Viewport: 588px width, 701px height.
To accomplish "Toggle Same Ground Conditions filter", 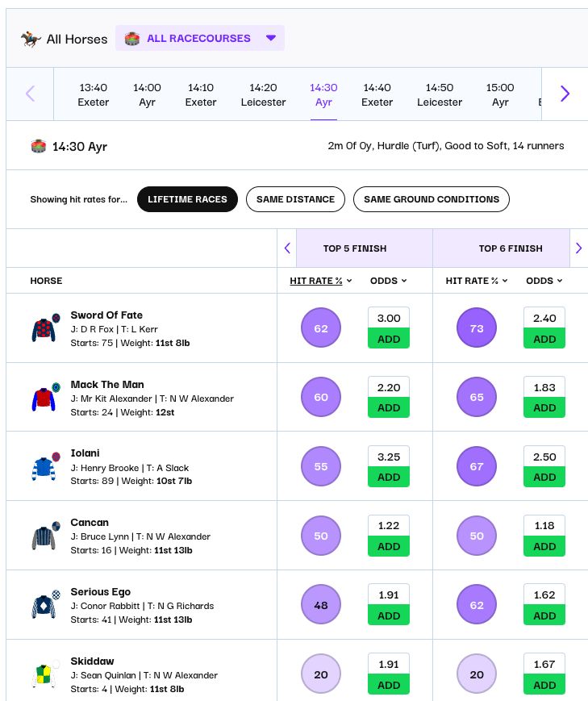I will tap(431, 199).
